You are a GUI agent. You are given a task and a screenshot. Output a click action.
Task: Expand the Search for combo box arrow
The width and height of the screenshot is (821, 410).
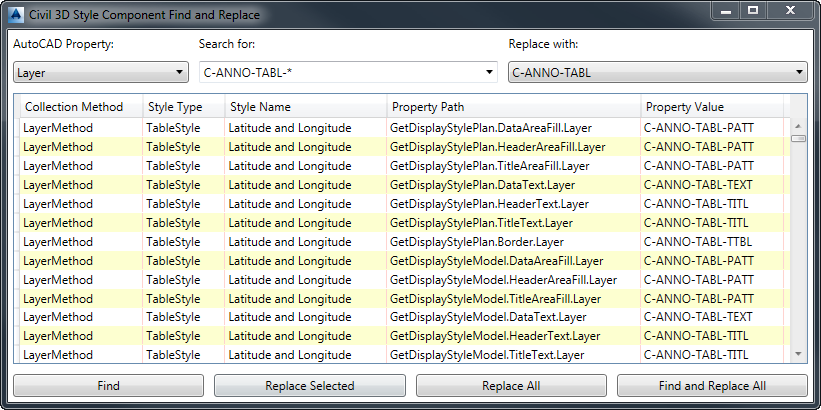(490, 72)
